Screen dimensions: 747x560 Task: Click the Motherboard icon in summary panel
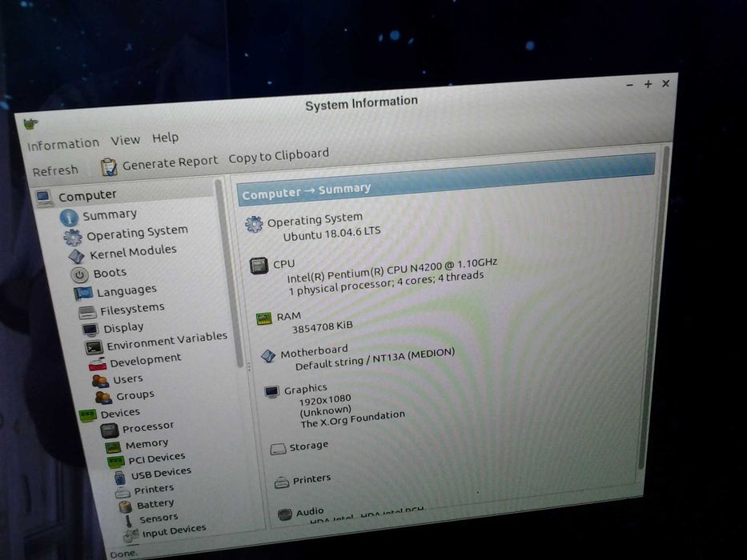coord(268,356)
